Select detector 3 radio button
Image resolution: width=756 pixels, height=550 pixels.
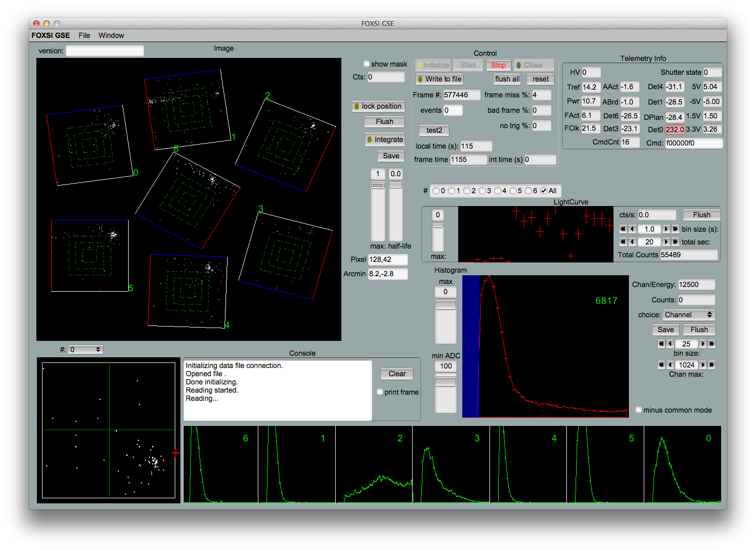pos(482,191)
